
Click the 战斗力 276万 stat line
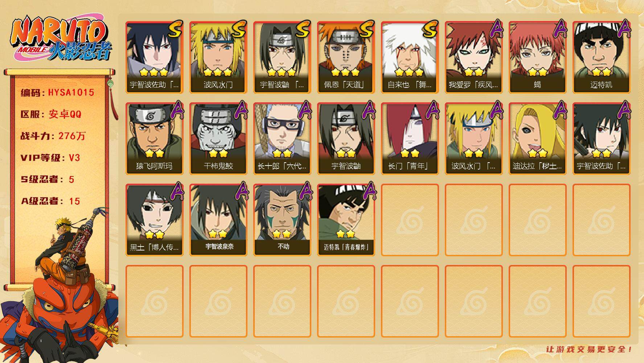click(x=53, y=136)
